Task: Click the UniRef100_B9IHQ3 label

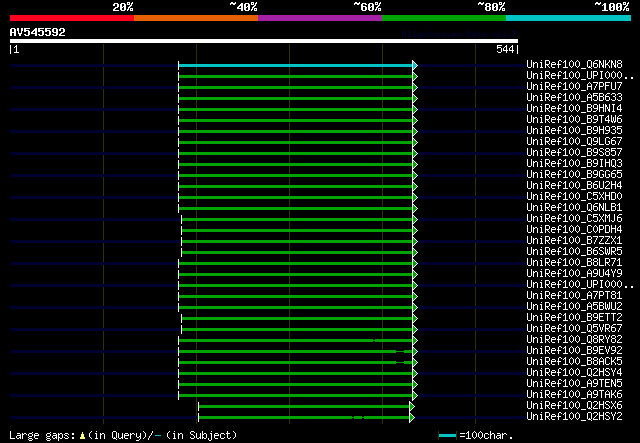Action: [x=574, y=164]
